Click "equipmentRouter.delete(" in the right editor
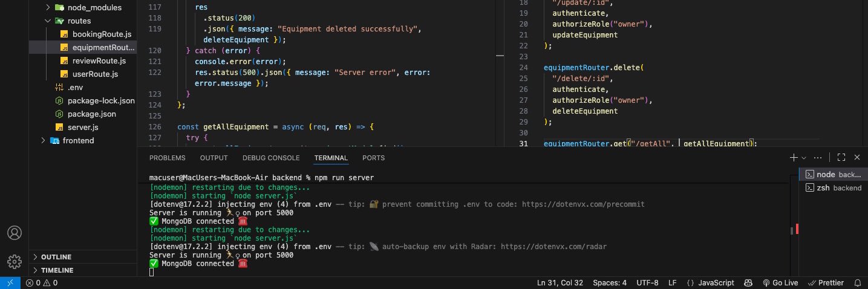Screen dimensions: 868x289 [x=594, y=67]
